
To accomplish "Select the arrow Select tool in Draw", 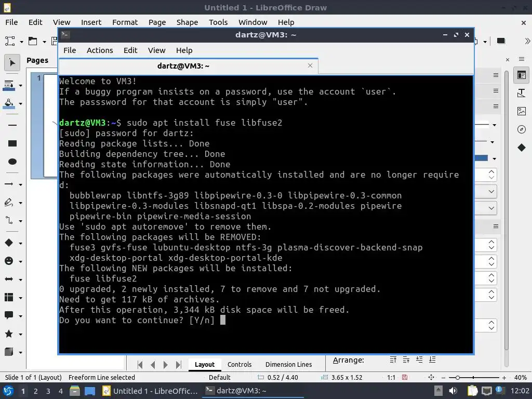I will (12, 63).
